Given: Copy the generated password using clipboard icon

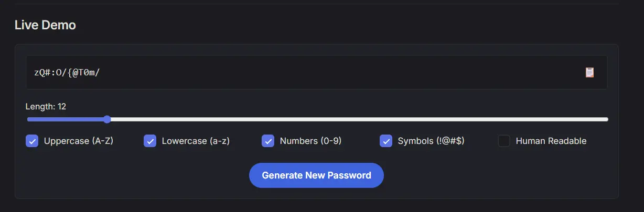Looking at the screenshot, I should pos(590,72).
